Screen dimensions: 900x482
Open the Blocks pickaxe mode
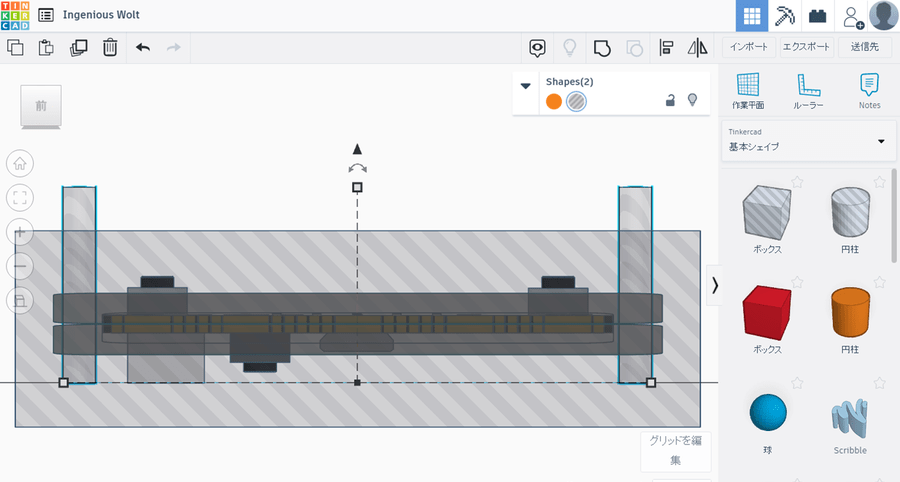coord(785,16)
